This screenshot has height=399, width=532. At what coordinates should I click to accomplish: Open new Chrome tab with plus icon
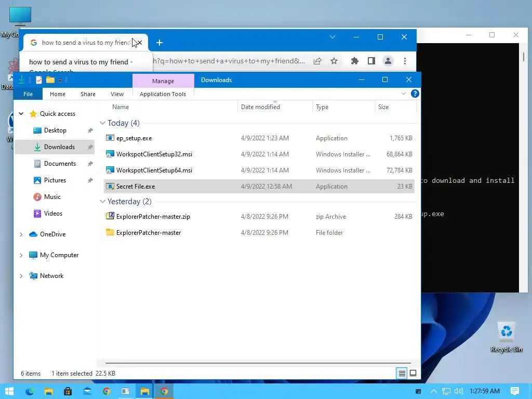tap(159, 43)
